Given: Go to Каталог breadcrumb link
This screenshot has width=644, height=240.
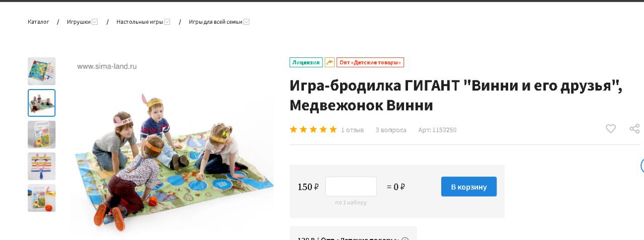Looking at the screenshot, I should pyautogui.click(x=38, y=22).
